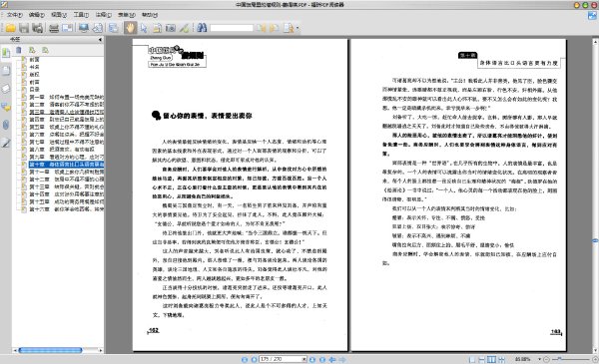Go to the previous page

pyautogui.click(x=254, y=359)
